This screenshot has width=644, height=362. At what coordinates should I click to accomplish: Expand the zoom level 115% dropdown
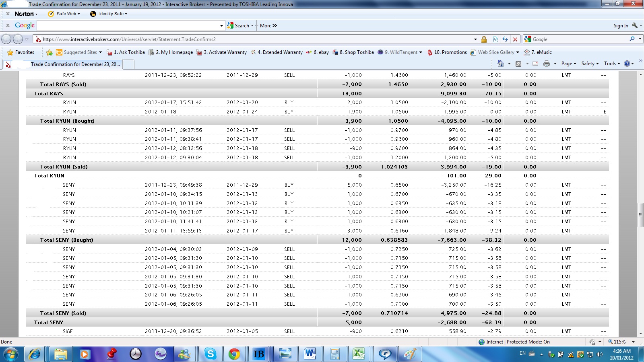(x=633, y=342)
